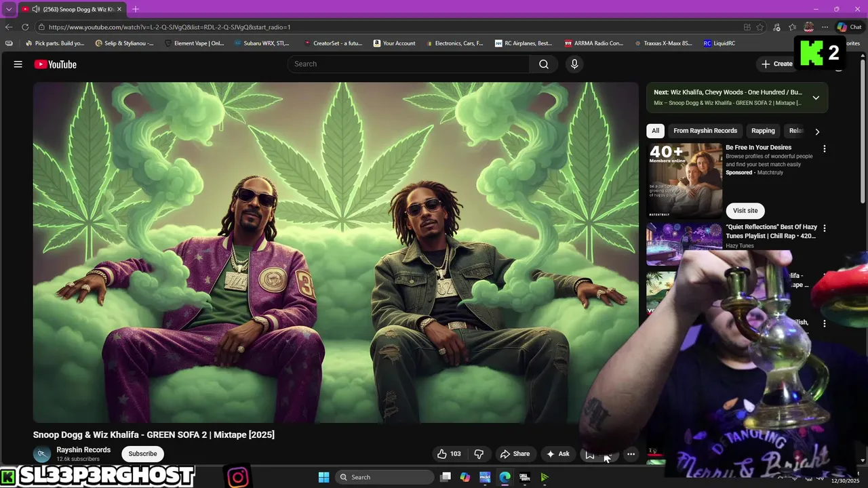Dislike the video with thumbs-down button
The height and width of the screenshot is (488, 868).
[x=479, y=453]
